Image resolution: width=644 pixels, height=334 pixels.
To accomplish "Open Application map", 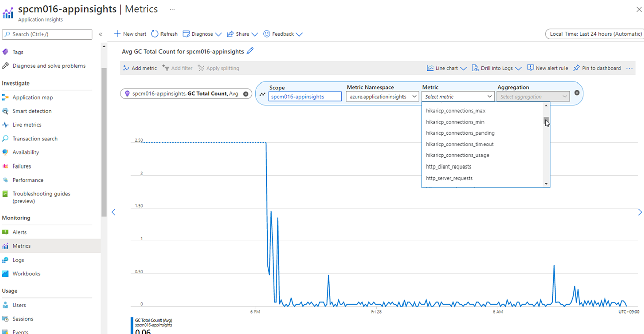I will pyautogui.click(x=28, y=98).
